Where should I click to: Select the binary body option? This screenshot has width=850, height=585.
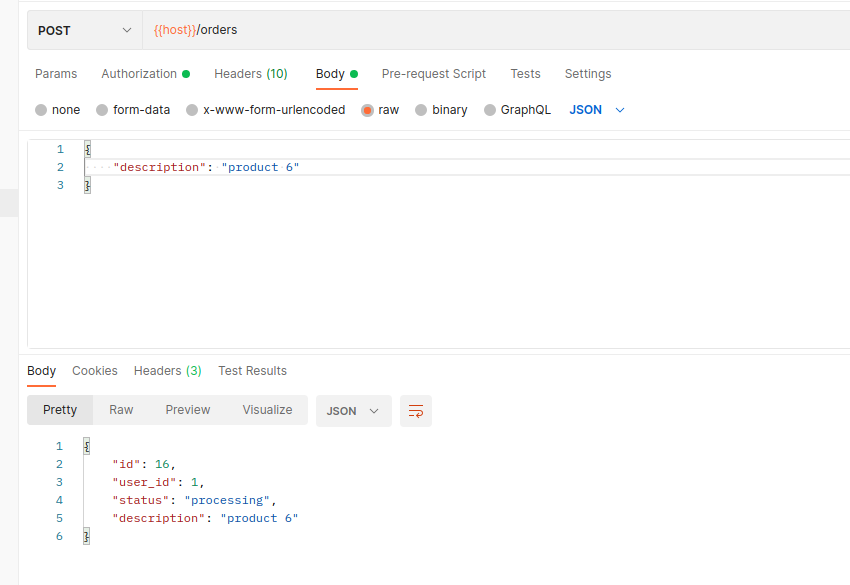[x=441, y=110]
